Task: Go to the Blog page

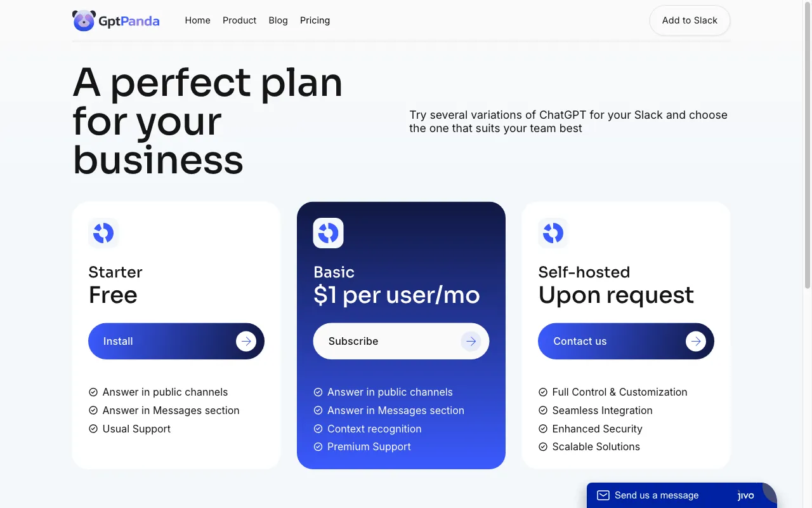Action: (278, 20)
